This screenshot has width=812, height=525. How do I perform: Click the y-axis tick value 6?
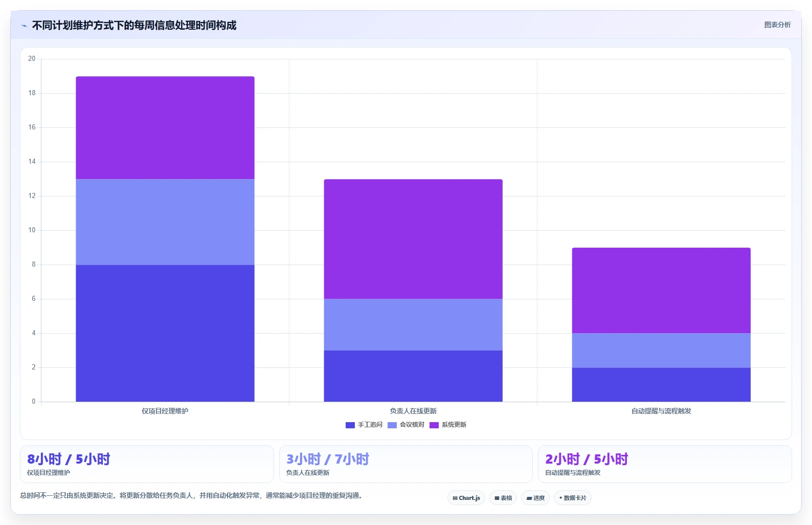pos(34,299)
